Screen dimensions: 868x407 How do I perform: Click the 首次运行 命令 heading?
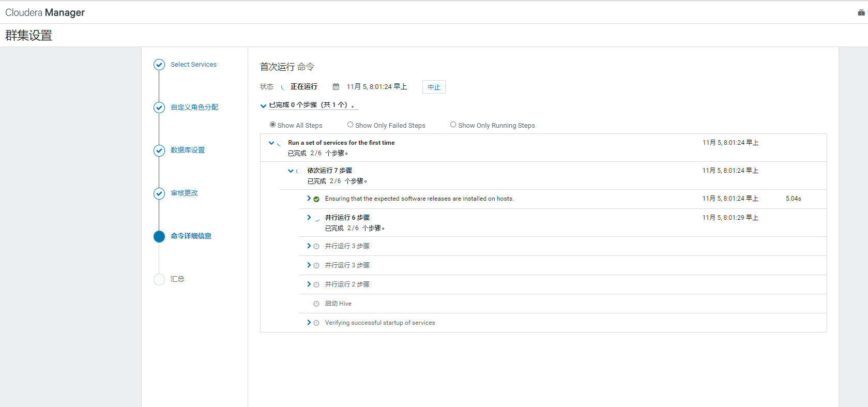point(287,67)
